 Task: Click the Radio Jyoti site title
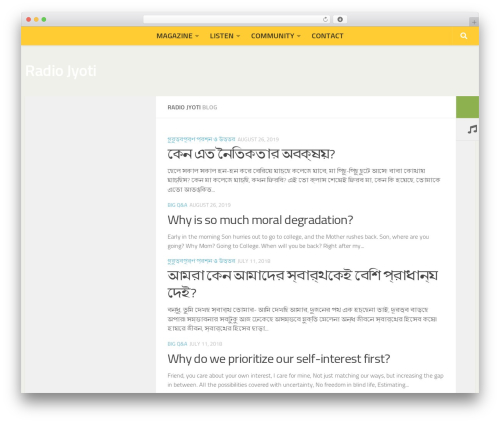pos(61,71)
